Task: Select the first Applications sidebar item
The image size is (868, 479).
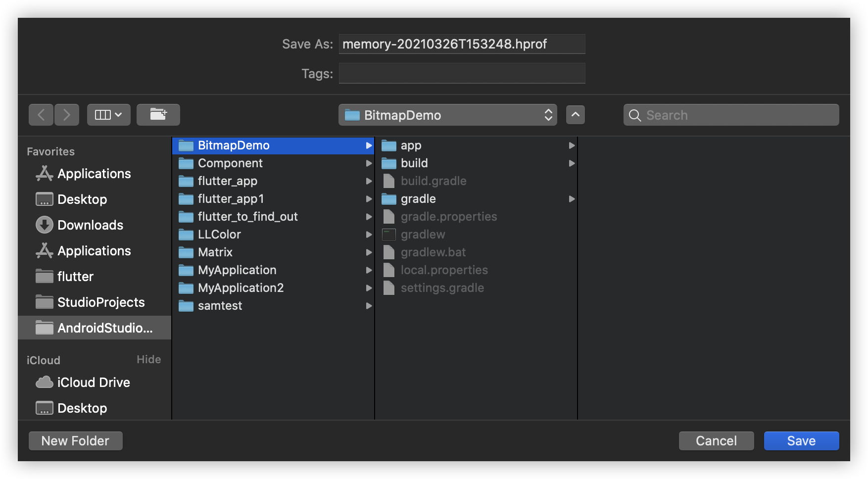Action: click(94, 174)
